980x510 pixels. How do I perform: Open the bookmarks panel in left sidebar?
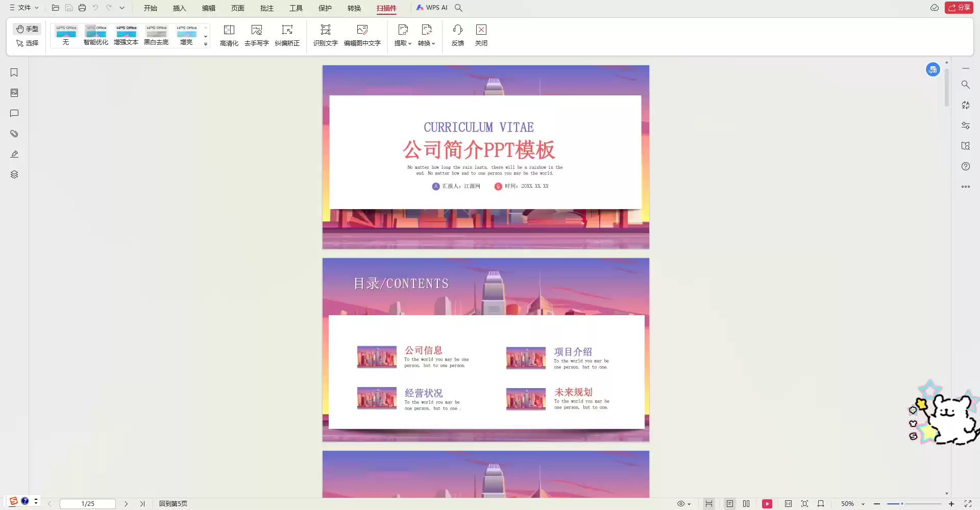14,72
